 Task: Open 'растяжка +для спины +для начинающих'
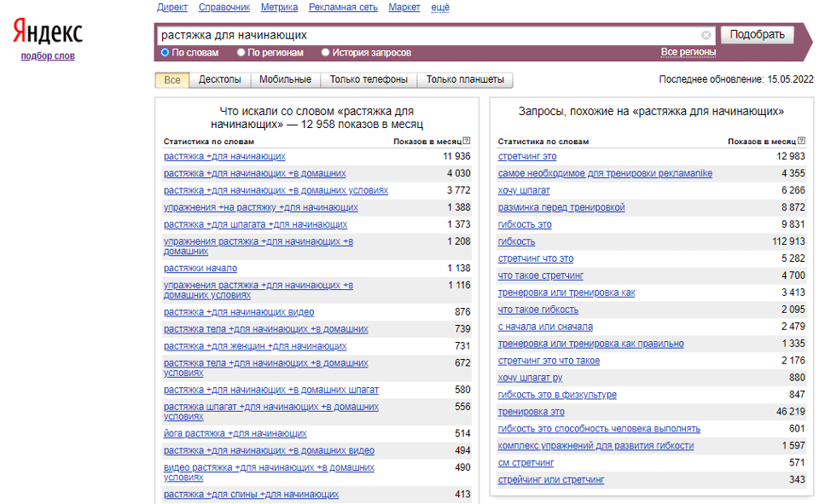tap(251, 495)
